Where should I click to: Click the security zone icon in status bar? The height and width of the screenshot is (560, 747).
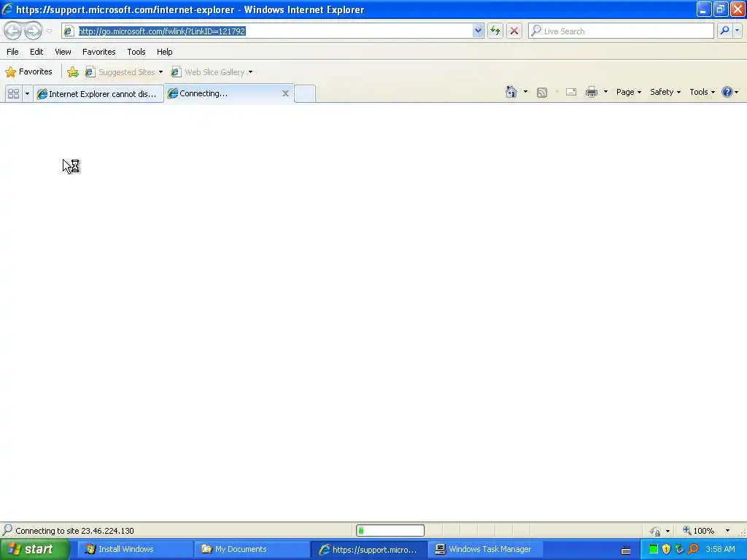point(656,531)
